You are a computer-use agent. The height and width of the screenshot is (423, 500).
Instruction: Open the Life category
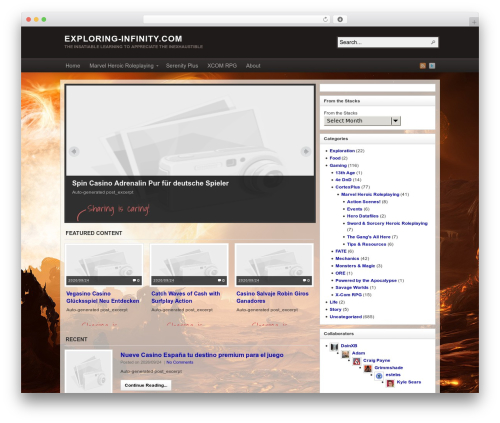[x=333, y=302]
